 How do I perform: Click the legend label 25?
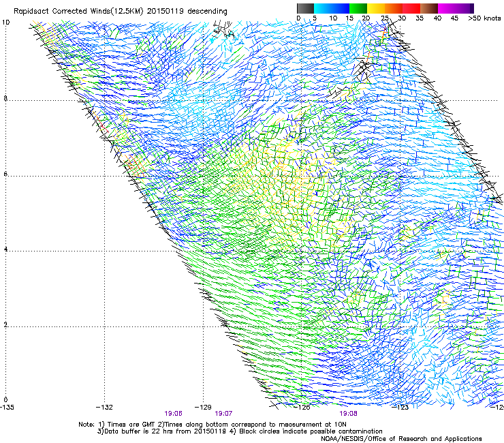(385, 18)
